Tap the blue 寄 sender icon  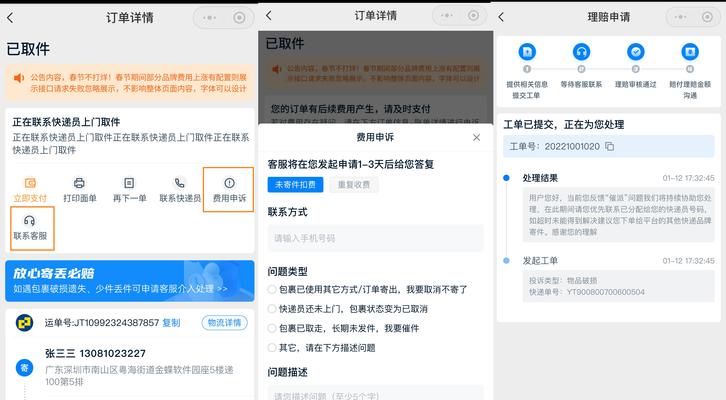pos(24,368)
